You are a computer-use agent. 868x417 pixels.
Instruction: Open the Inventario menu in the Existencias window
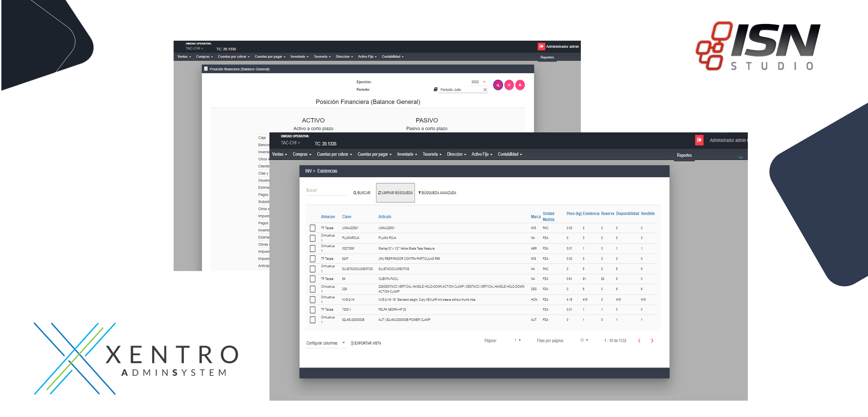pyautogui.click(x=407, y=154)
